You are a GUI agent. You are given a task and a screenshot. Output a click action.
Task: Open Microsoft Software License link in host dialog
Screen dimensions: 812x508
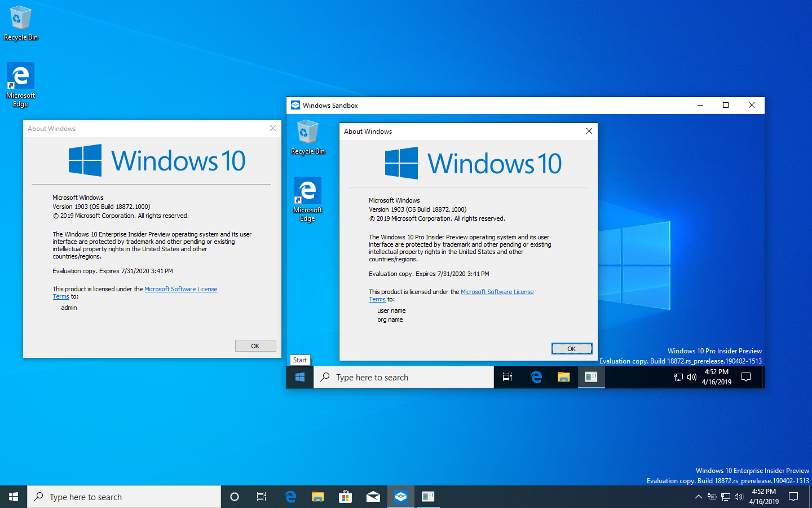pos(181,289)
